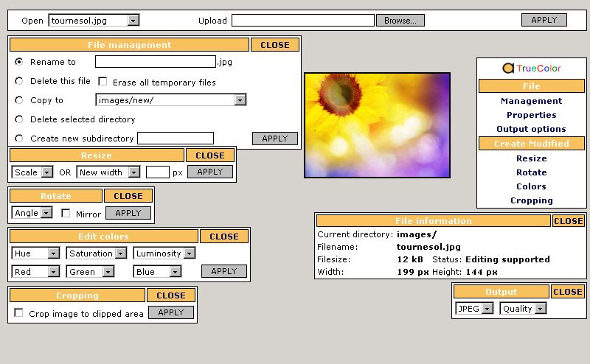Apply the Resize settings
Image resolution: width=590 pixels, height=364 pixels.
pyautogui.click(x=210, y=172)
